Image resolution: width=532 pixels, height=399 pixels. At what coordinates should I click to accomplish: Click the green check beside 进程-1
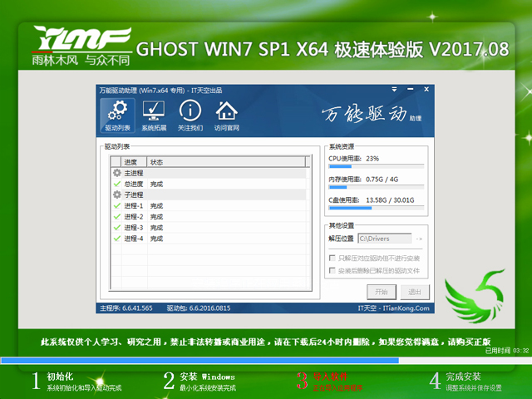(x=117, y=205)
